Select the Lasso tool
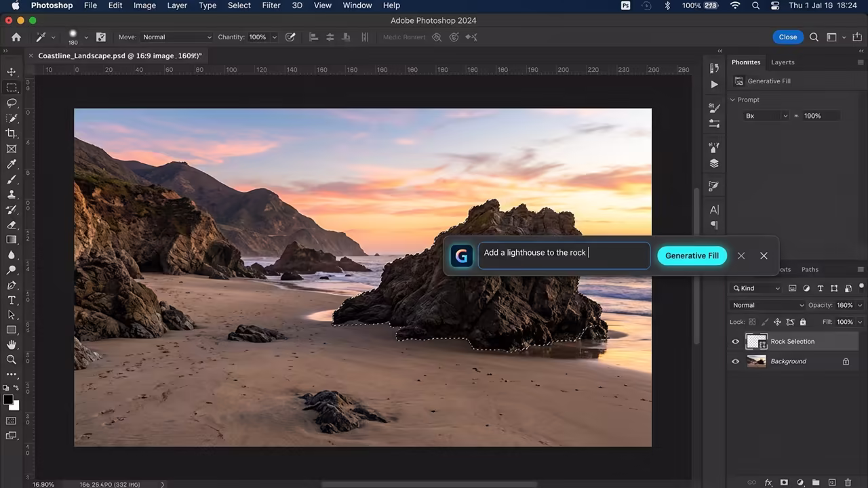 coord(12,103)
